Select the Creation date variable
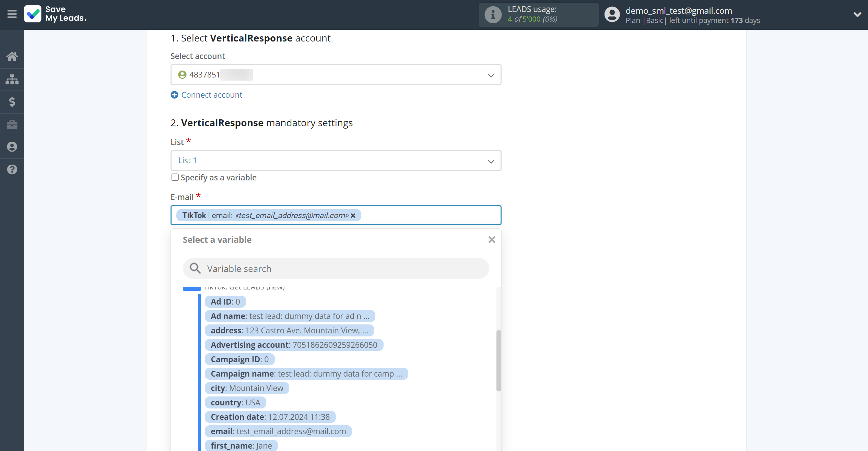868x451 pixels. [270, 417]
